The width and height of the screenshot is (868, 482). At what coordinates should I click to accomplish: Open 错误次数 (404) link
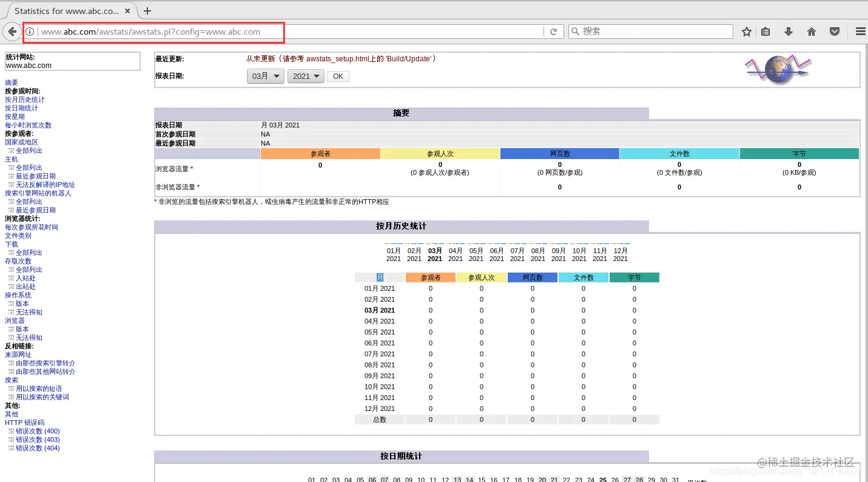tap(38, 448)
